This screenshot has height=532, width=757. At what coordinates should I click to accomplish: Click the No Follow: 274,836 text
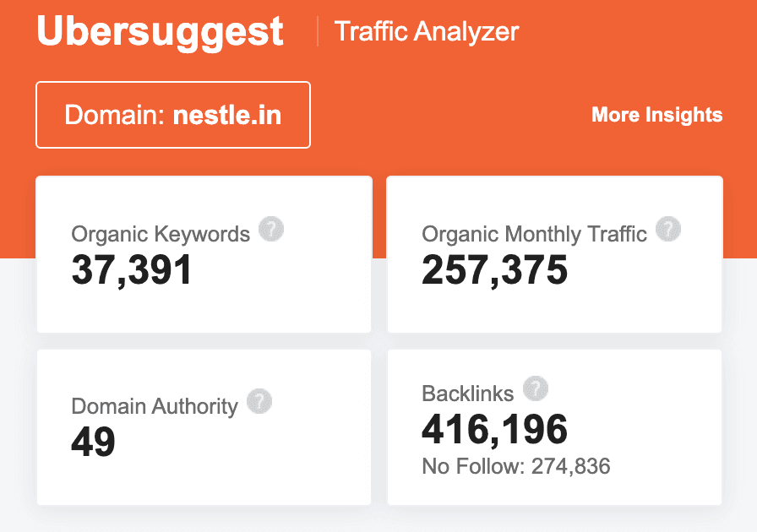(x=515, y=466)
